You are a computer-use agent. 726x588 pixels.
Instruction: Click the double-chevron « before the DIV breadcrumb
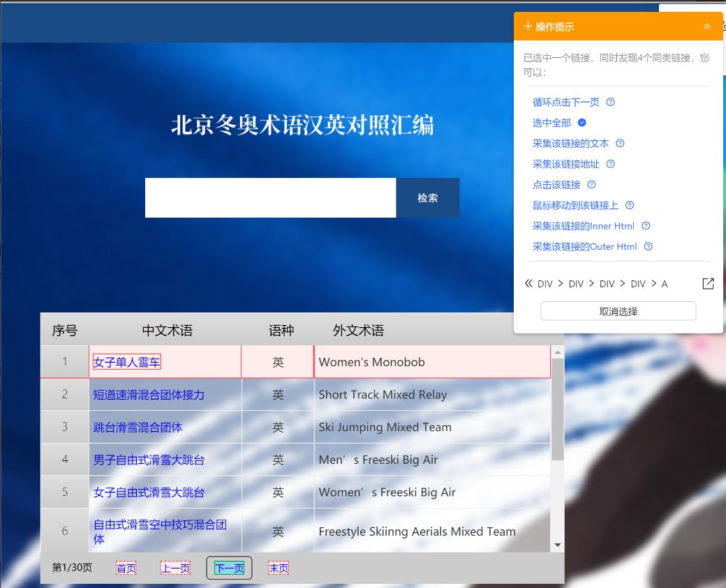(528, 283)
